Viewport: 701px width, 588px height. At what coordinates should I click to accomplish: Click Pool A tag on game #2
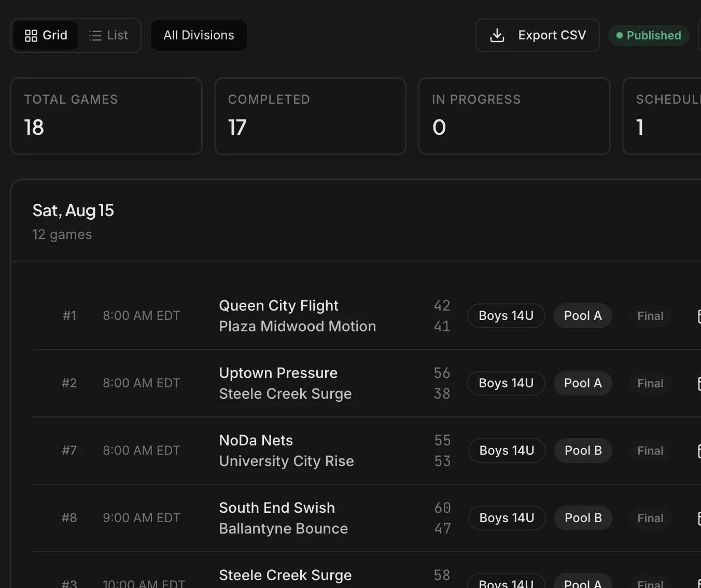click(x=583, y=383)
